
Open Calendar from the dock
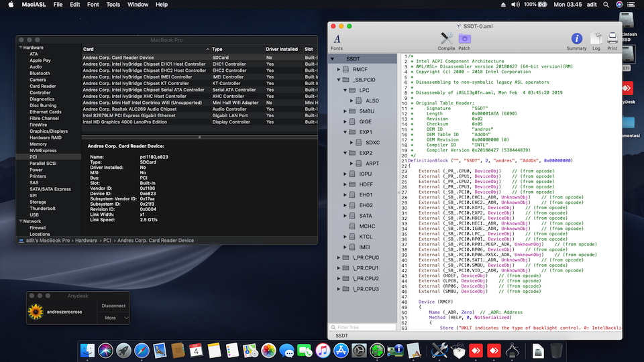(196, 351)
